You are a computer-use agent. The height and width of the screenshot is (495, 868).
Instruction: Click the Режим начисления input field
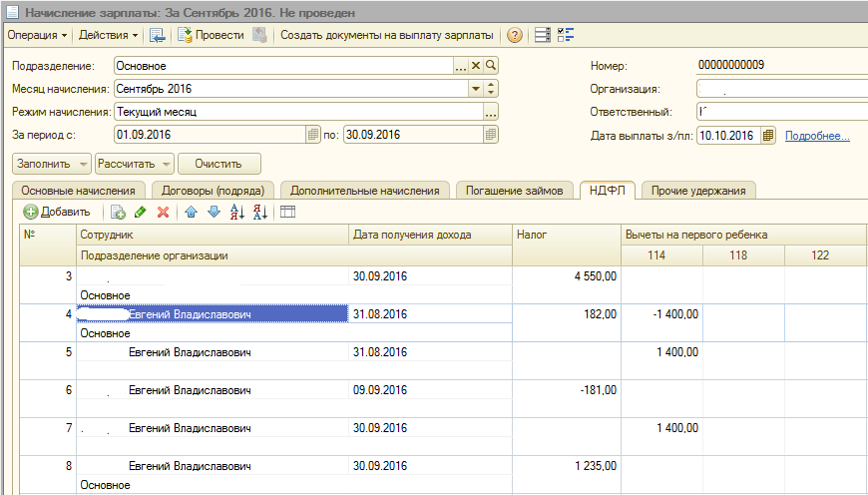point(297,112)
